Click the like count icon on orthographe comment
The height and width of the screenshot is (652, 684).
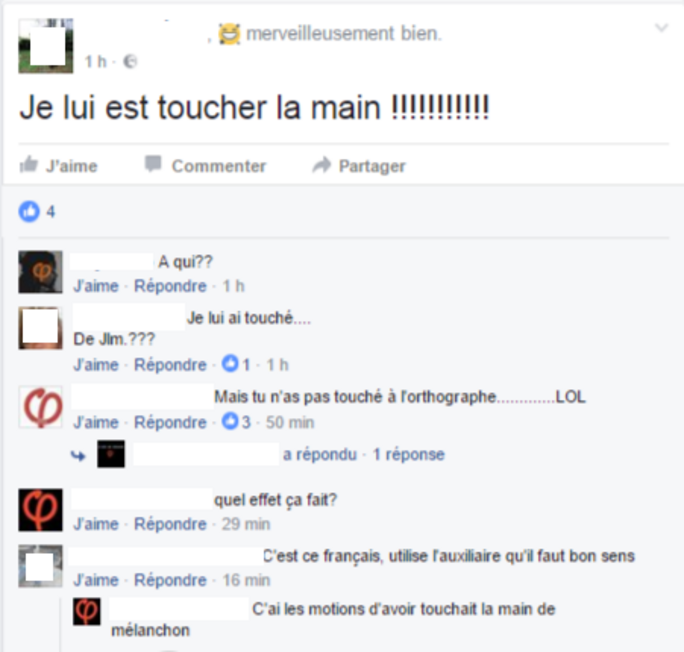tap(230, 421)
